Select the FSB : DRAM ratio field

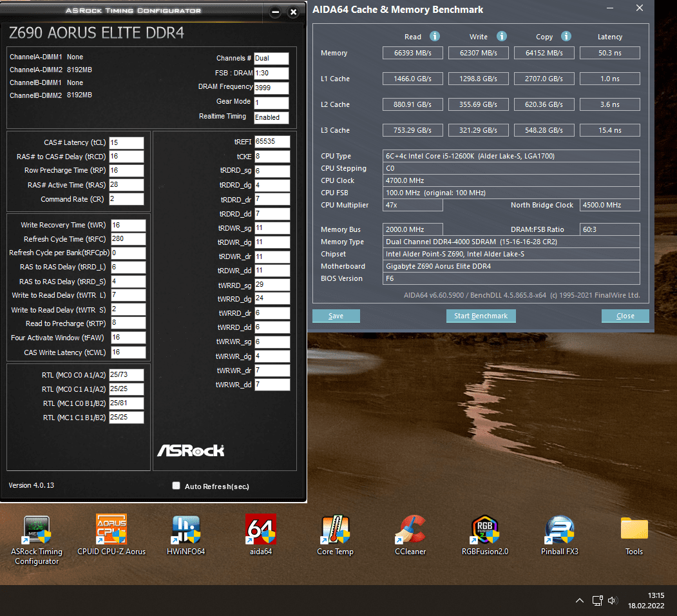tap(271, 73)
